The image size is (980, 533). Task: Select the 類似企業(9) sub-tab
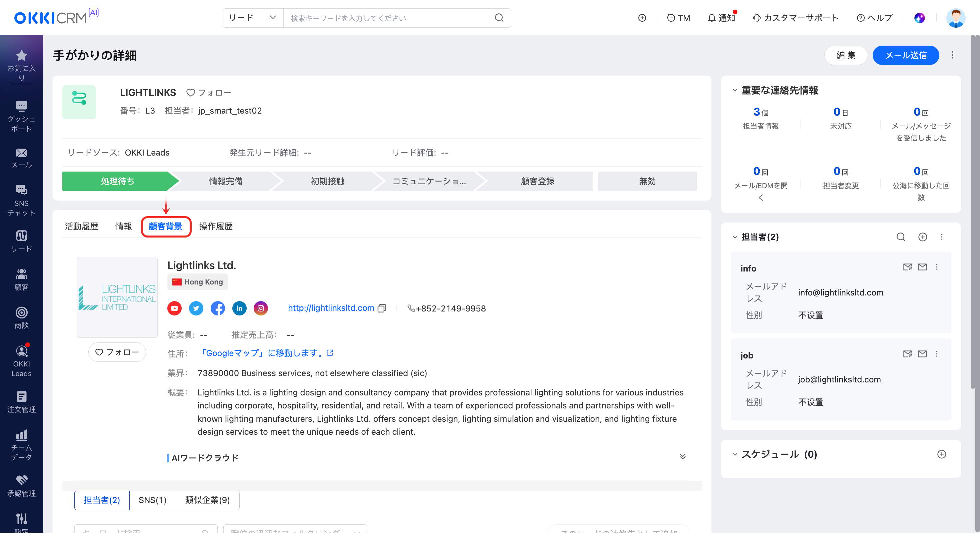(207, 500)
